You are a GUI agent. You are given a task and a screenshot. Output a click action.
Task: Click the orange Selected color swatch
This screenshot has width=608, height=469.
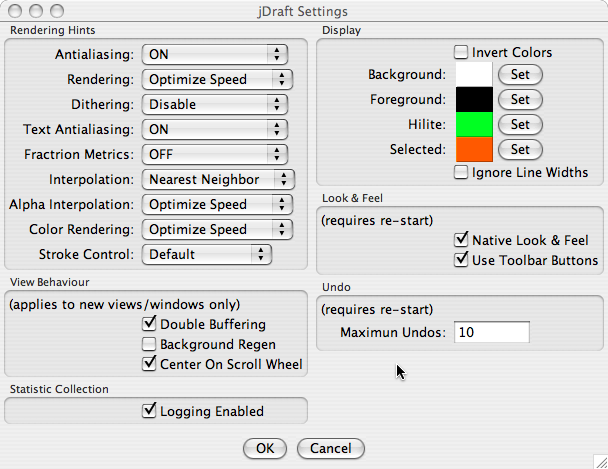pos(474,149)
